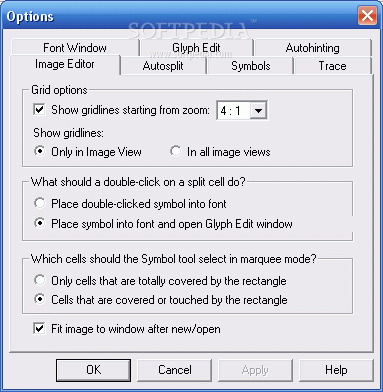Confirm settings with the OK button
The image size is (383, 392).
coord(93,370)
